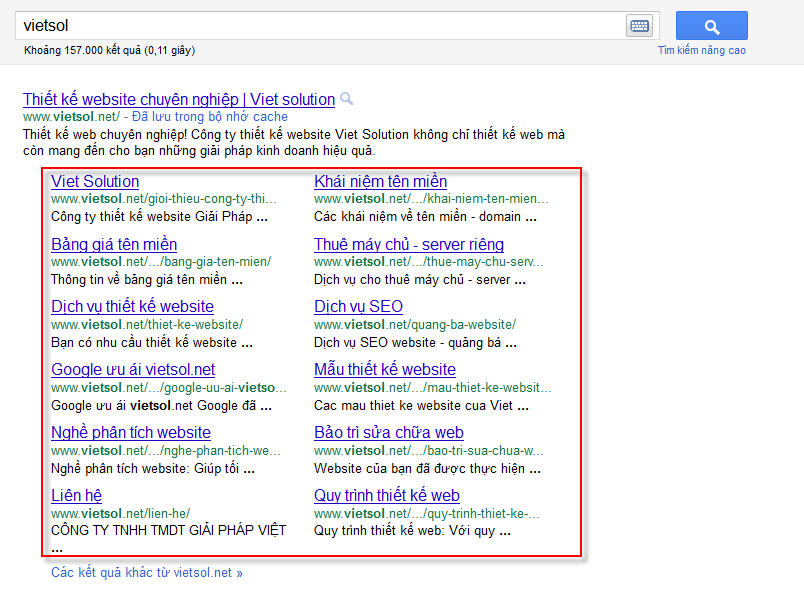The image size is (804, 600).
Task: Click URL www.vietsol.net/.../nghe-phan-tich-we...
Action: [x=166, y=451]
